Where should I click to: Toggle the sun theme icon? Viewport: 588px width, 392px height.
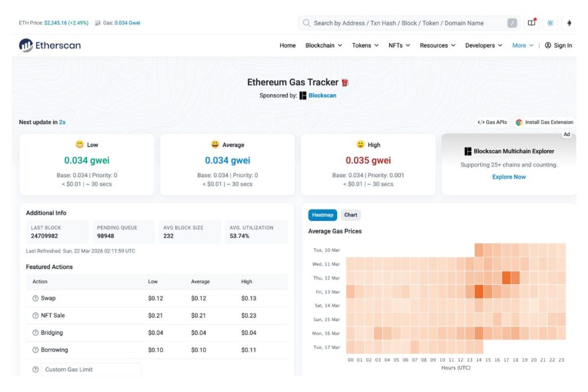550,23
